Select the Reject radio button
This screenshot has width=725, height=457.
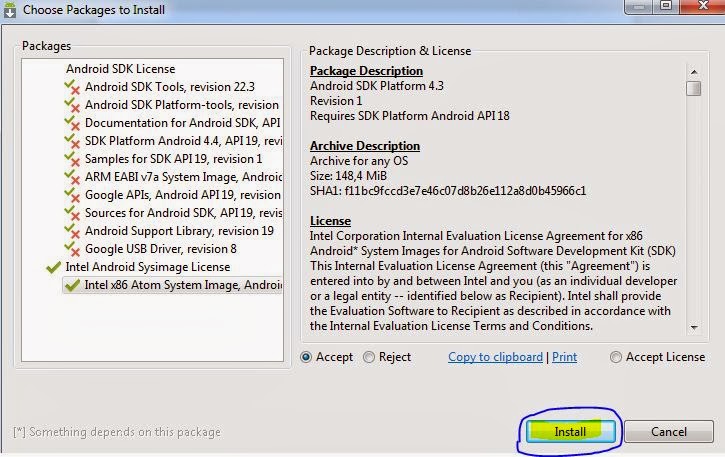click(x=370, y=357)
